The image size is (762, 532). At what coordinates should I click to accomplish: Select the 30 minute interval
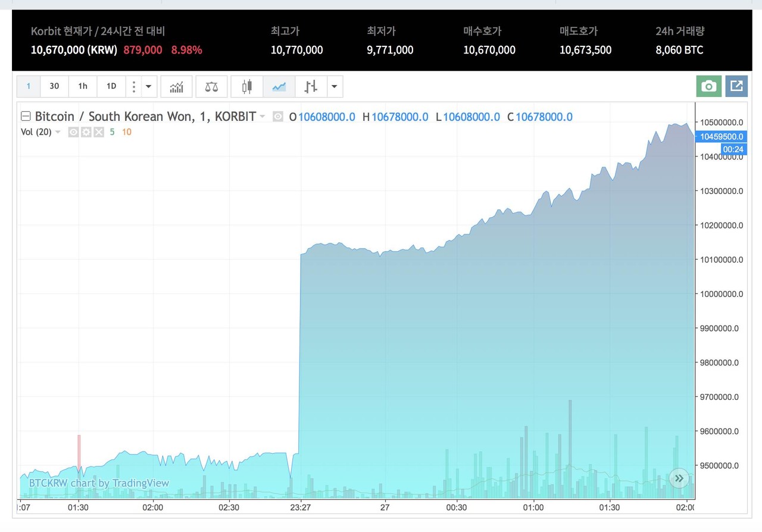coord(54,86)
